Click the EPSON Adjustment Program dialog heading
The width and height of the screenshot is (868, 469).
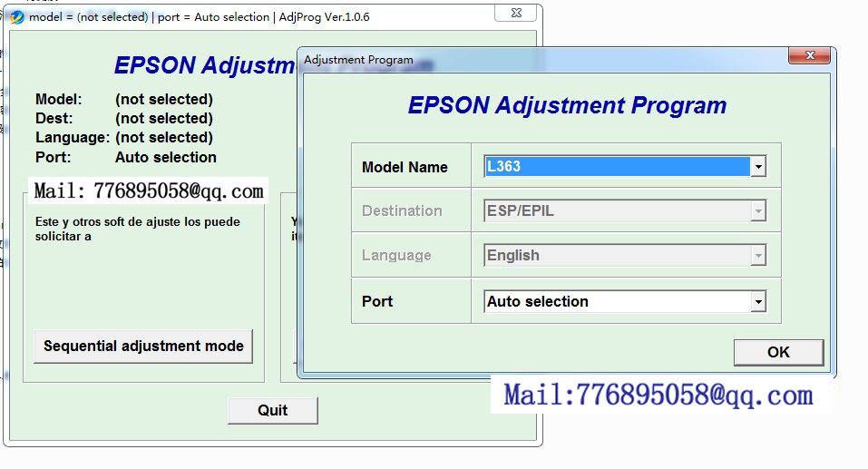(567, 105)
